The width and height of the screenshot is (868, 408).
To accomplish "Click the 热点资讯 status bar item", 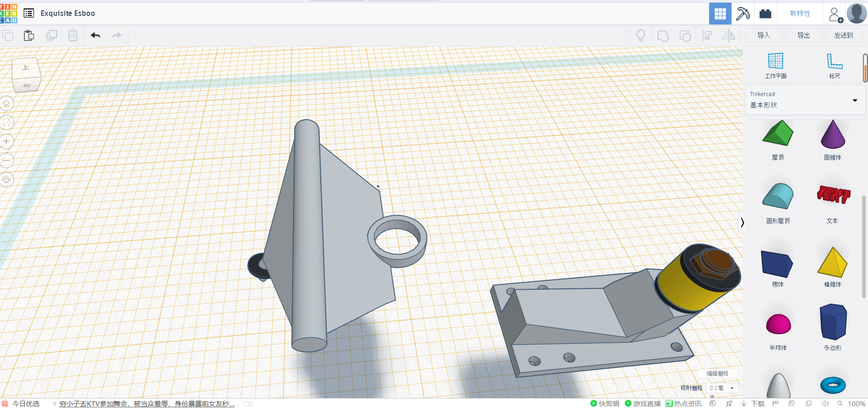I will point(683,403).
